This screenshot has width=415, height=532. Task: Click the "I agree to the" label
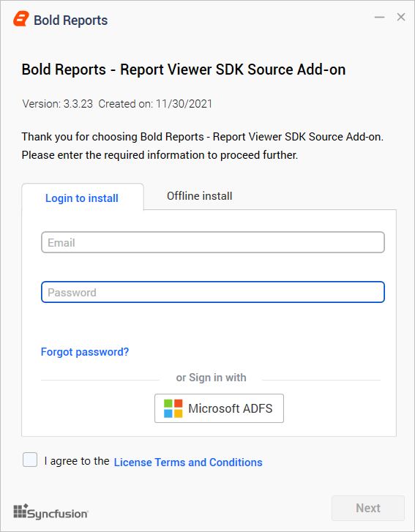77,461
